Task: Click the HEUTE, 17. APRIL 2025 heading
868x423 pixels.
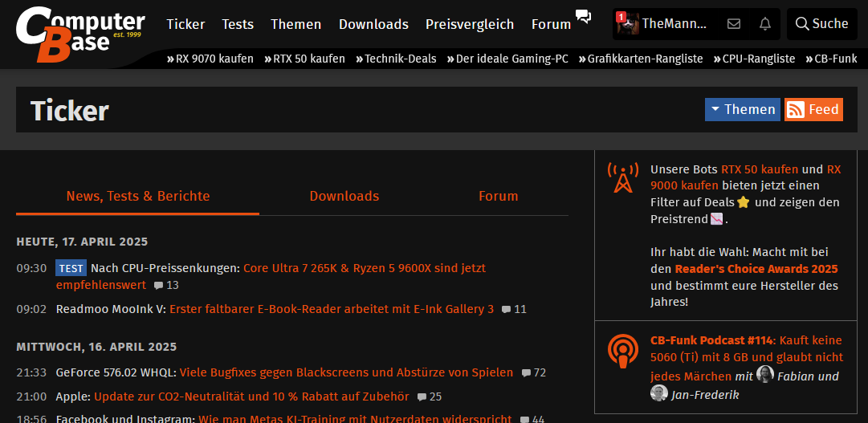Action: [82, 242]
